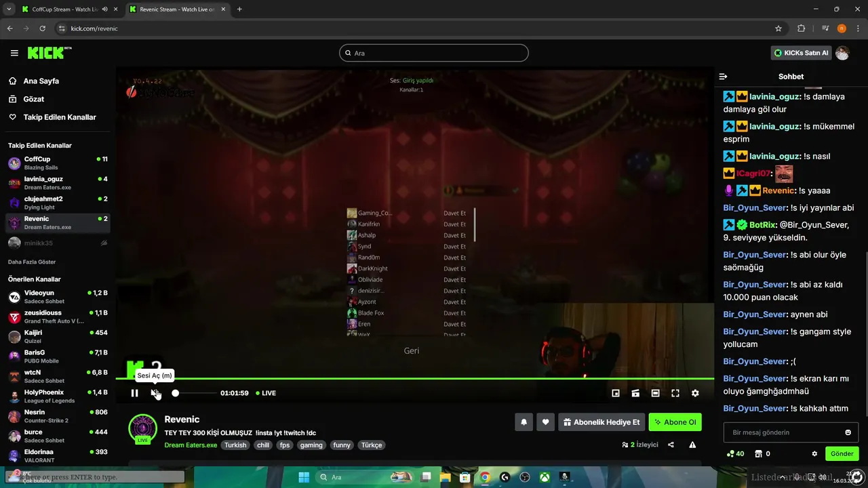The image size is (868, 488).
Task: Open the emoji picker in chat
Action: (x=848, y=432)
